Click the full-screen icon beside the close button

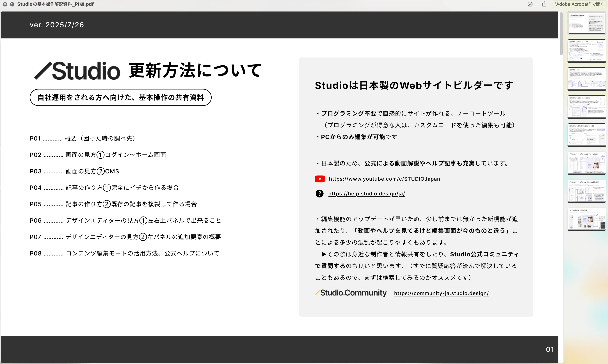[12, 4]
